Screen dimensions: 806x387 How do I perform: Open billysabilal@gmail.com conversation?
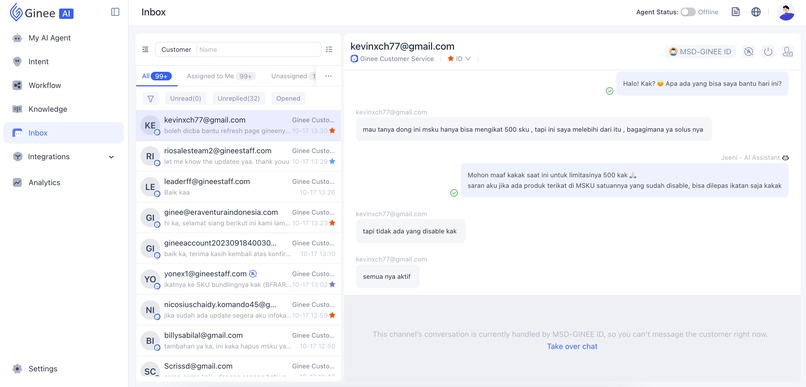(238, 341)
